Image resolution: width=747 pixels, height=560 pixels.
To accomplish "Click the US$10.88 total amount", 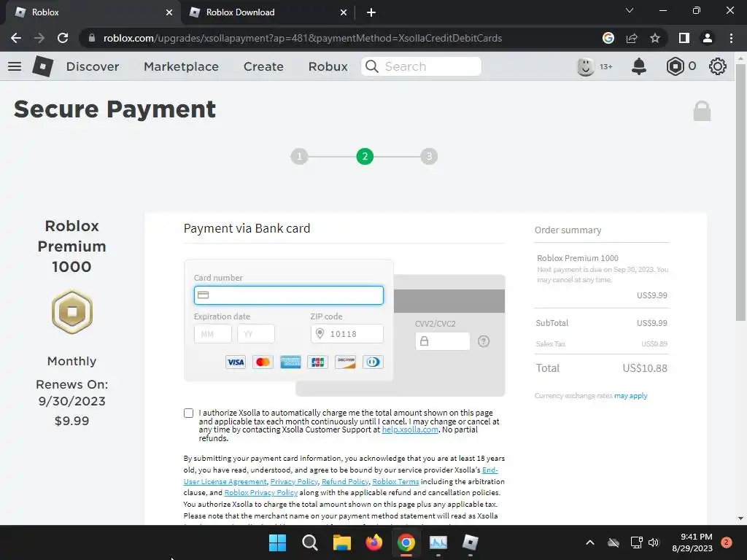I will (x=645, y=368).
